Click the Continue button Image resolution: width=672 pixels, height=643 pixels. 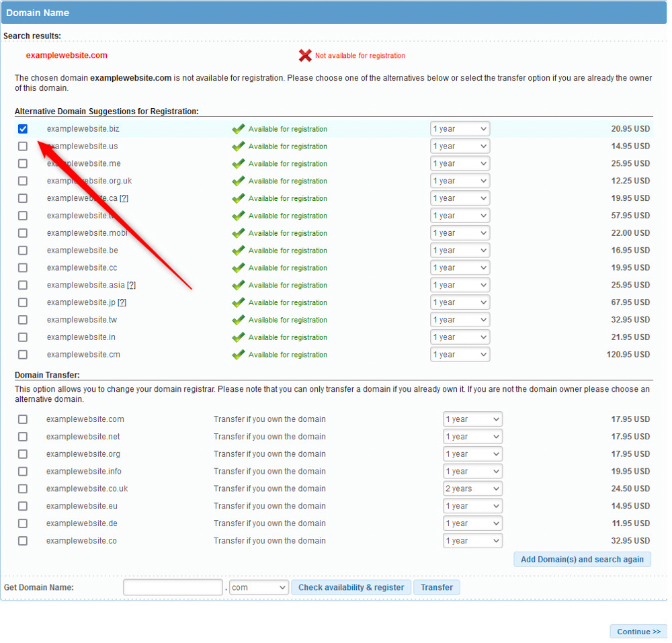638,631
